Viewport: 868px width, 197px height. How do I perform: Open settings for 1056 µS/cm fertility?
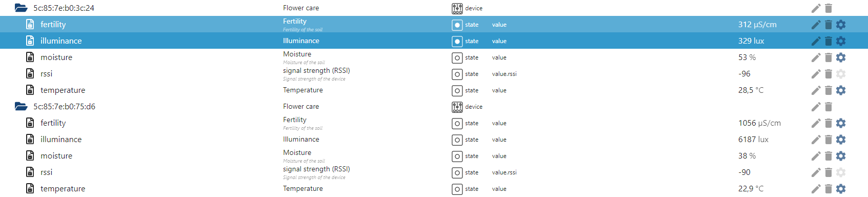[841, 123]
